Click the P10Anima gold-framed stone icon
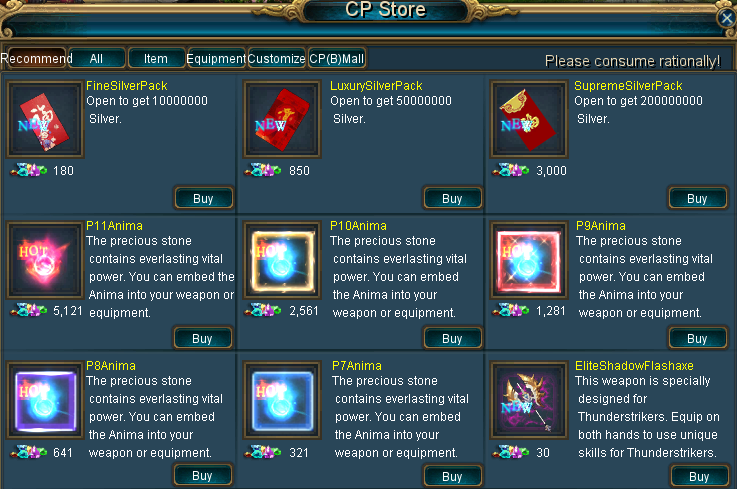Image resolution: width=737 pixels, height=489 pixels. [282, 260]
